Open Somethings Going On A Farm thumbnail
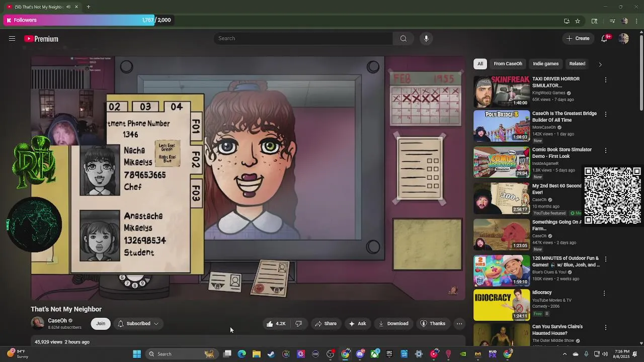644x362 pixels. [x=502, y=235]
